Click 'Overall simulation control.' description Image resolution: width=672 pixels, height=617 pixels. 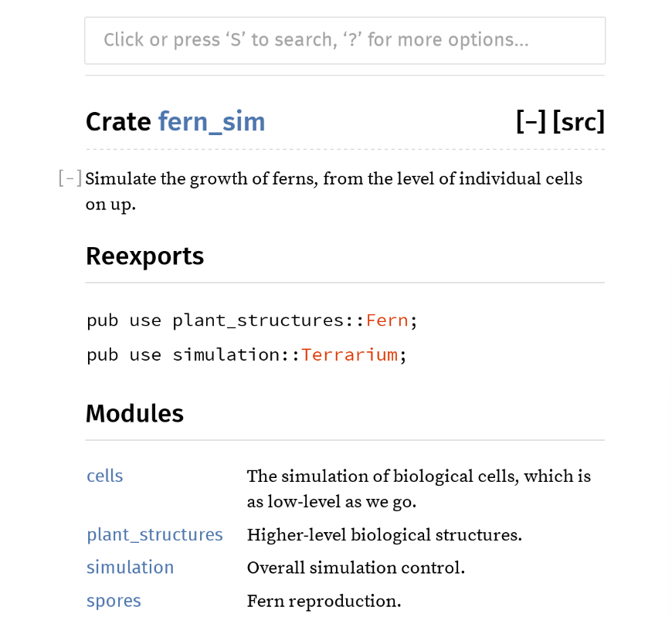[356, 568]
